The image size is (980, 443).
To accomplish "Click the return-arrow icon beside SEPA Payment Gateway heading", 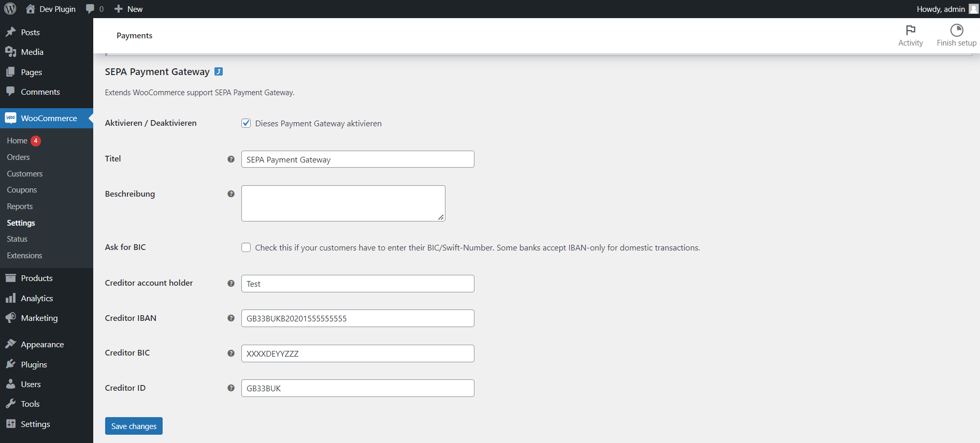I will coord(219,71).
